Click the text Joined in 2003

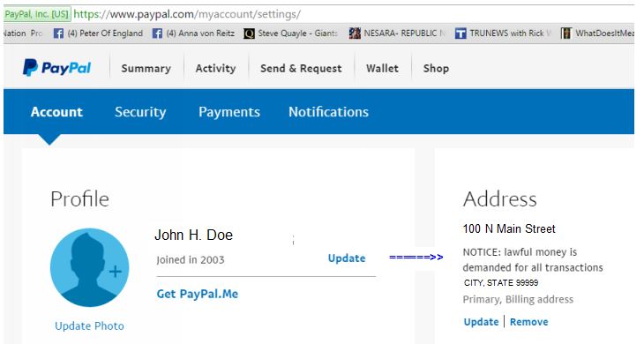pyautogui.click(x=191, y=260)
